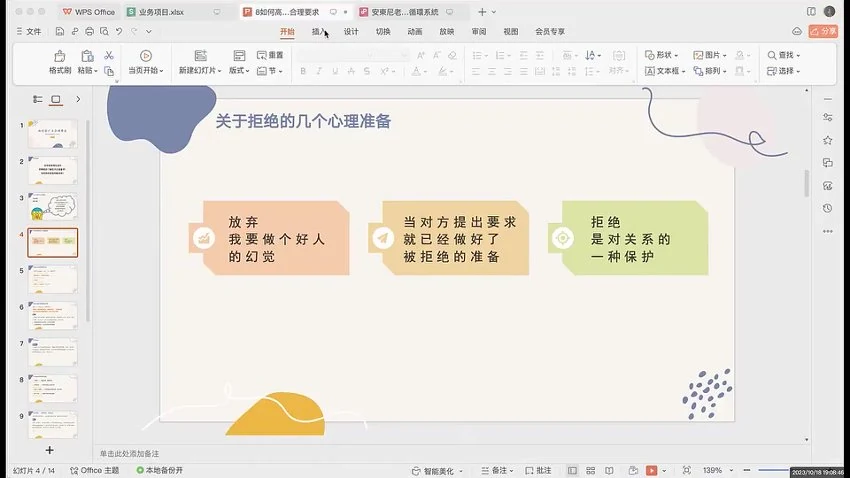Click the slide title 关于拒绝的几个心理准备

[303, 121]
